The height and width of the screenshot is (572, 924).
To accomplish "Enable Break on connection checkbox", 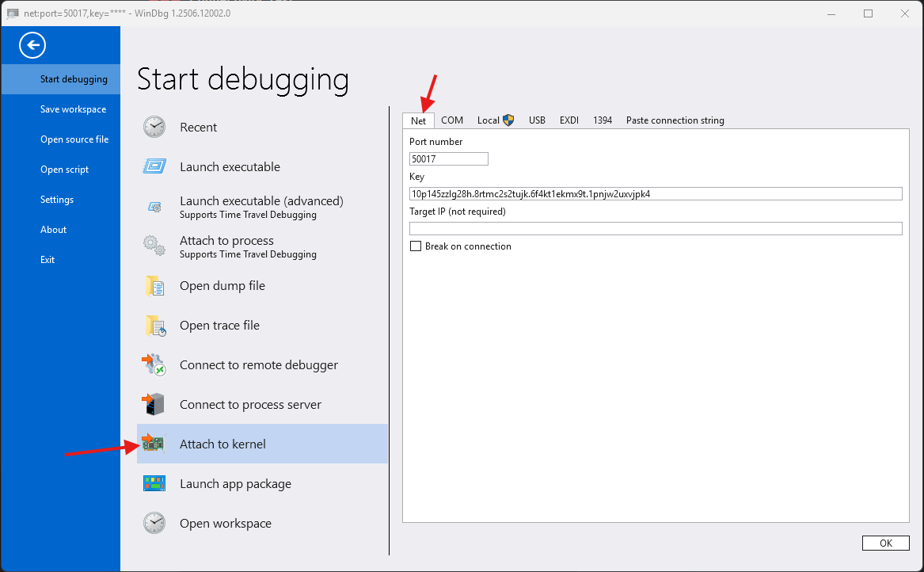I will [416, 246].
